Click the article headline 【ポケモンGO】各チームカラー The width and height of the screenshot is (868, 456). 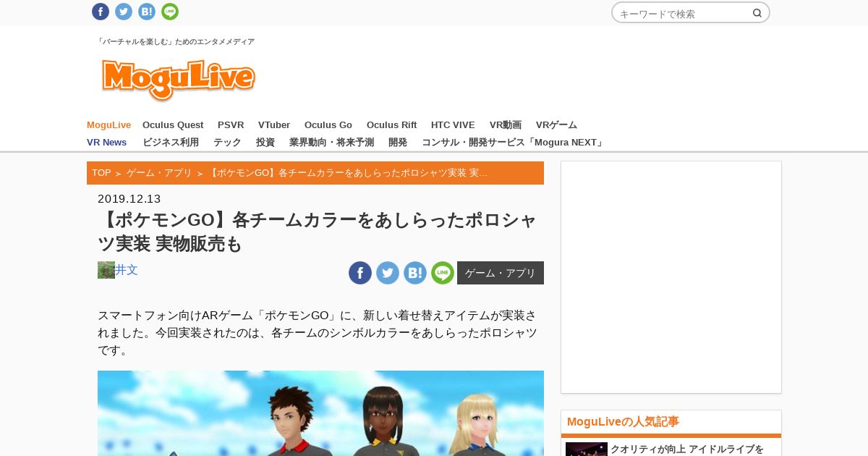point(318,232)
